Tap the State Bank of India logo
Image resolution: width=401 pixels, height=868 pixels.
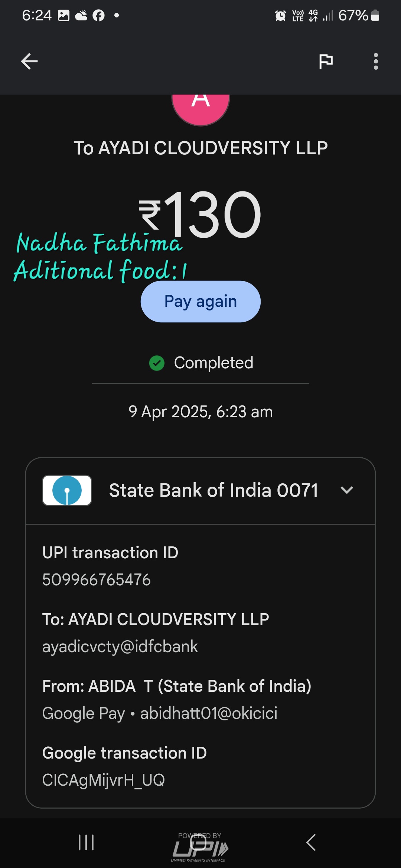[67, 490]
